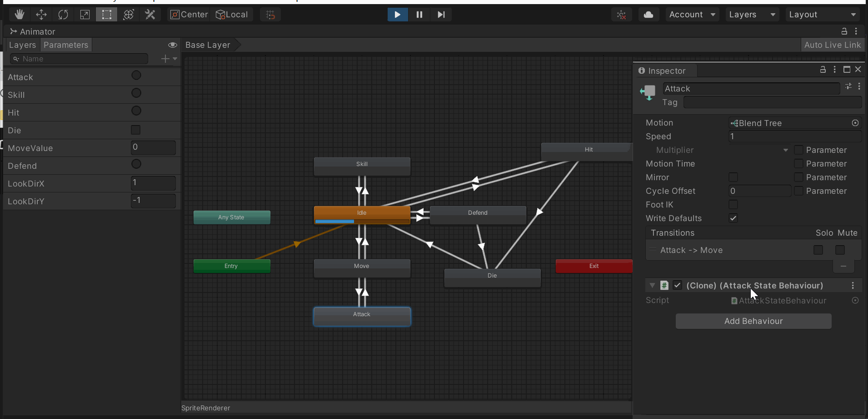
Task: Collapse the Attack State Behaviour component
Action: pyautogui.click(x=652, y=285)
